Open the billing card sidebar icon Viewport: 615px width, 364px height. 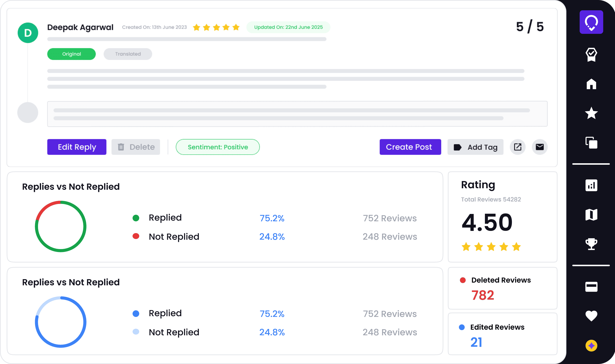click(x=591, y=287)
